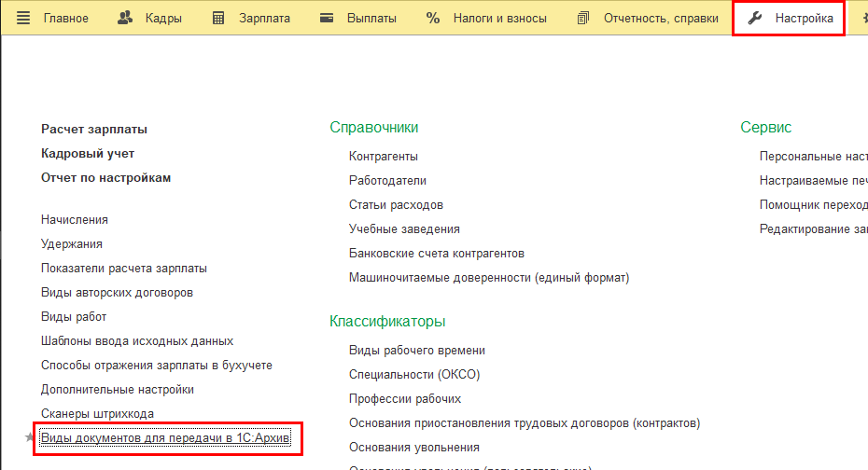Screen dimensions: 868x470
Task: Open Сканеры штрихкода settings
Action: click(x=97, y=414)
